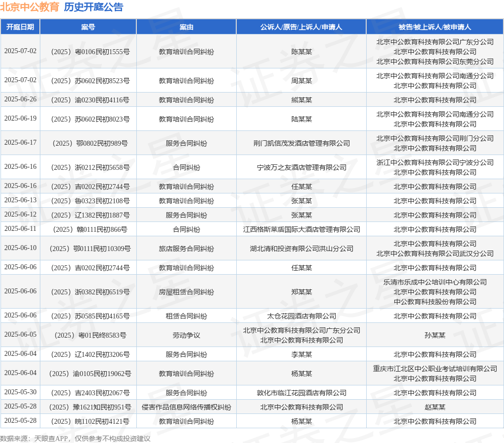Click the 公诉人/原告/上诉人/申请人 column header

(301, 27)
